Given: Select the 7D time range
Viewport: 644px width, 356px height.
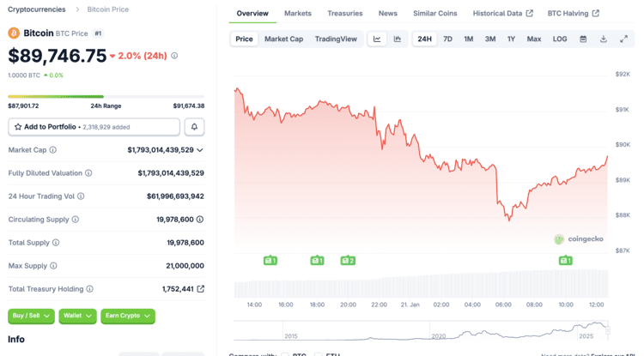Looking at the screenshot, I should click(447, 39).
